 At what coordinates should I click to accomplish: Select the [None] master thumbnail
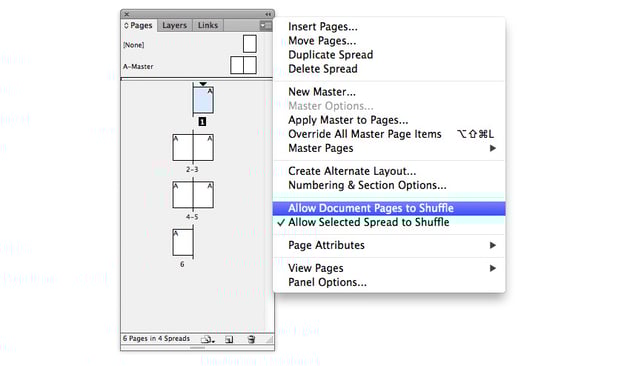point(250,44)
